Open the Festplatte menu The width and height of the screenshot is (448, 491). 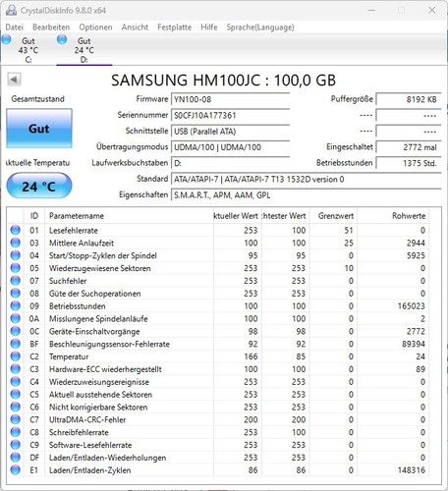pos(175,27)
